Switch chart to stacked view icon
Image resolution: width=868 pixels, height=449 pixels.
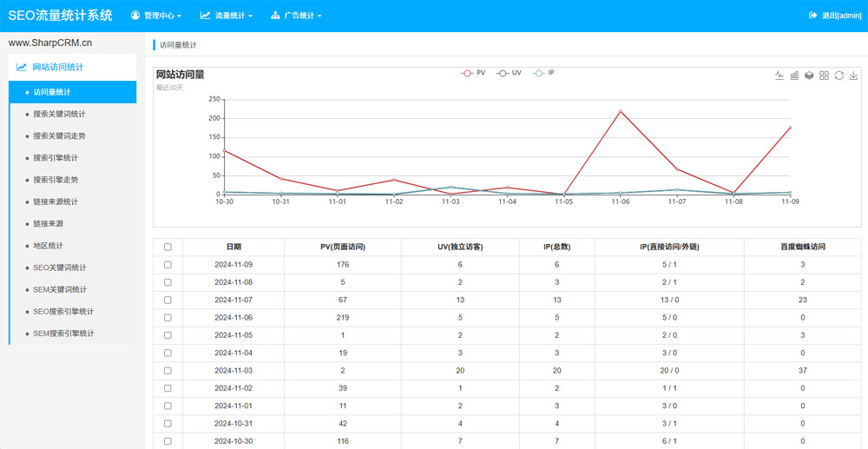809,76
